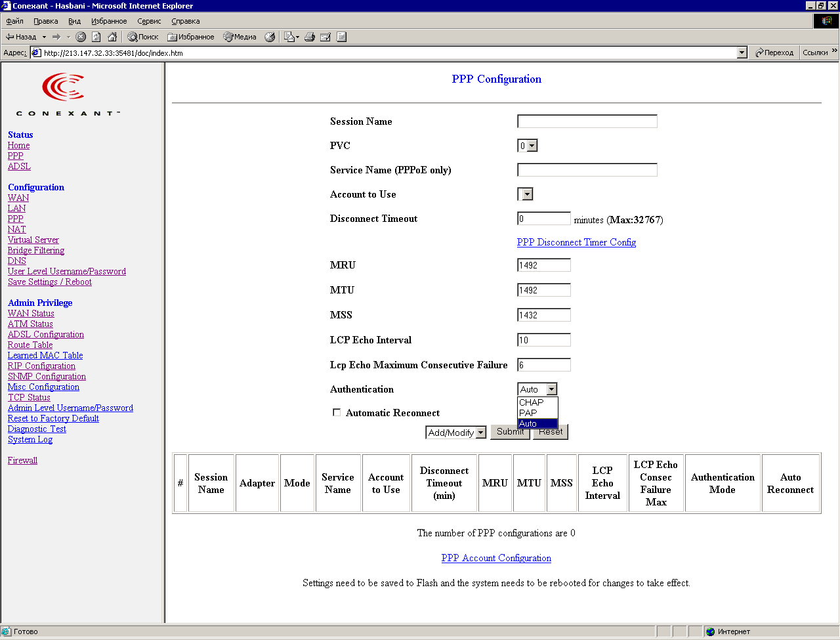Open the Избранное menu in the menu bar
840x640 pixels.
109,21
